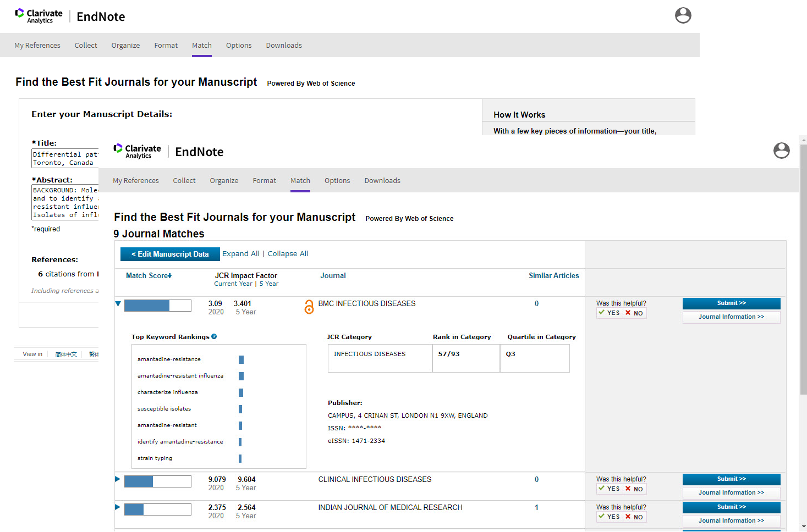Image resolution: width=807 pixels, height=532 pixels.
Task: Click Clarivate Analytics logo in background window
Action: pos(39,16)
